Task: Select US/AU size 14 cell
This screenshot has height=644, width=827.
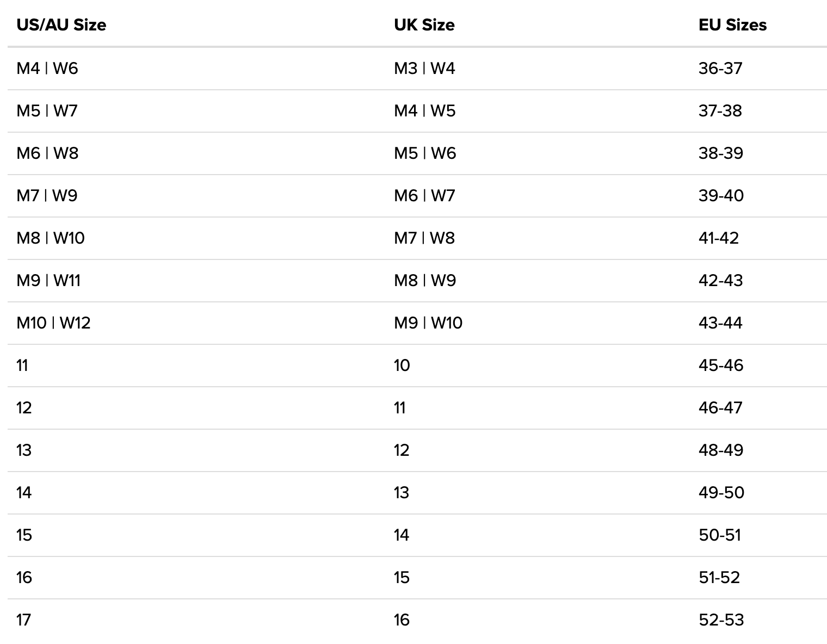Action: tap(24, 493)
